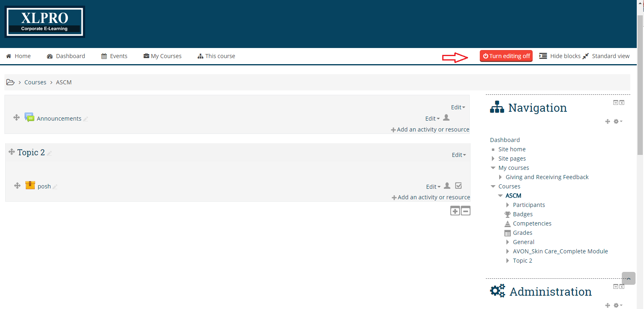The image size is (644, 309).
Task: Click the remove section minus icon
Action: [x=466, y=211]
